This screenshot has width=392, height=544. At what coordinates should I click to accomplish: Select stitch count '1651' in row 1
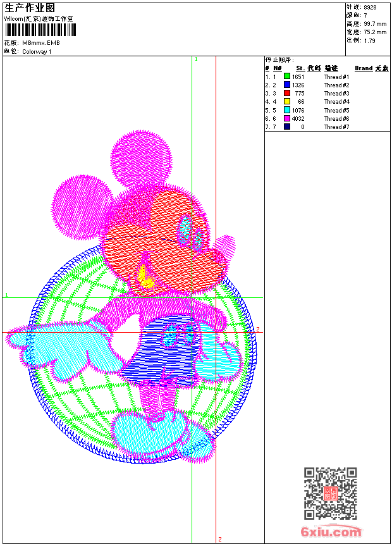pos(298,77)
